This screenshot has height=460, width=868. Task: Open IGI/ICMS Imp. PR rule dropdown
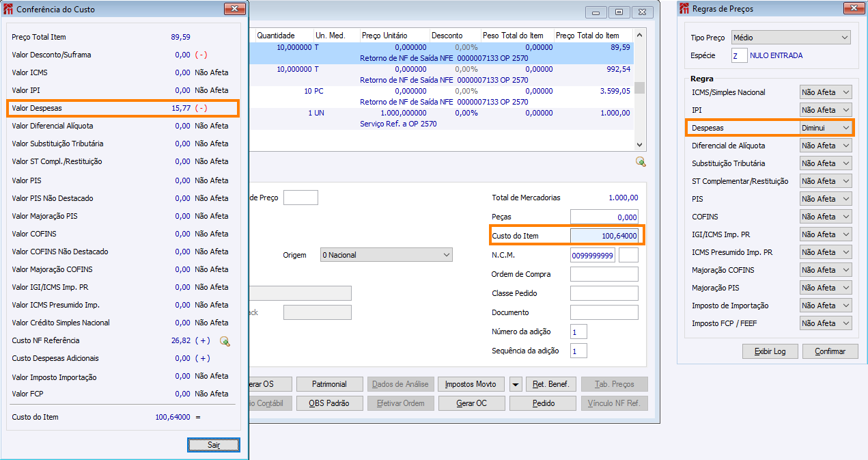[826, 234]
